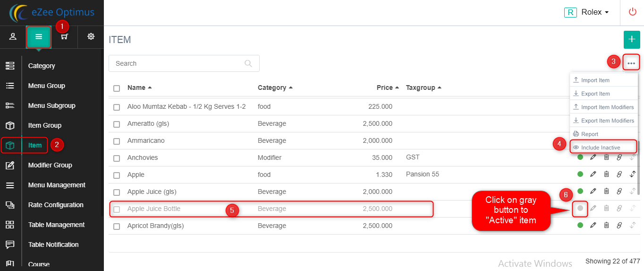Click the Ammaricano item name
The width and height of the screenshot is (644, 271).
click(146, 140)
